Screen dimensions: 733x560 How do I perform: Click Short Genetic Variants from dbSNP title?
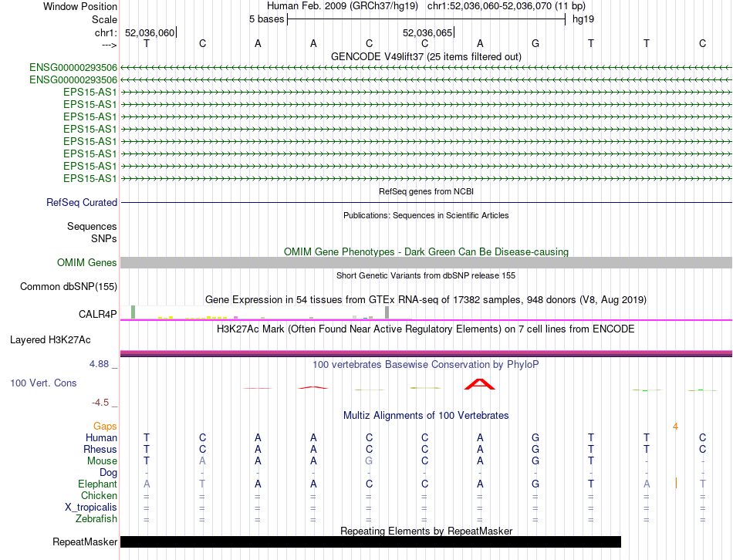[426, 275]
